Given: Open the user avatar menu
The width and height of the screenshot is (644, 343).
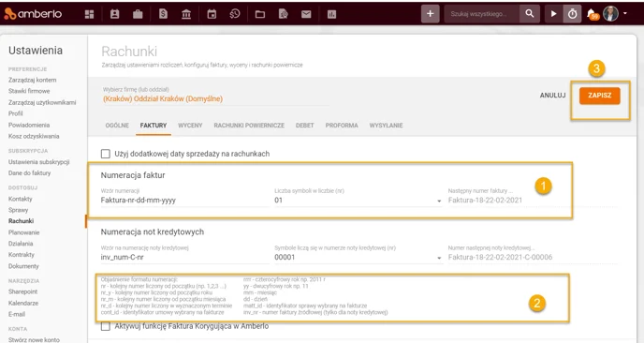Looking at the screenshot, I should [610, 13].
